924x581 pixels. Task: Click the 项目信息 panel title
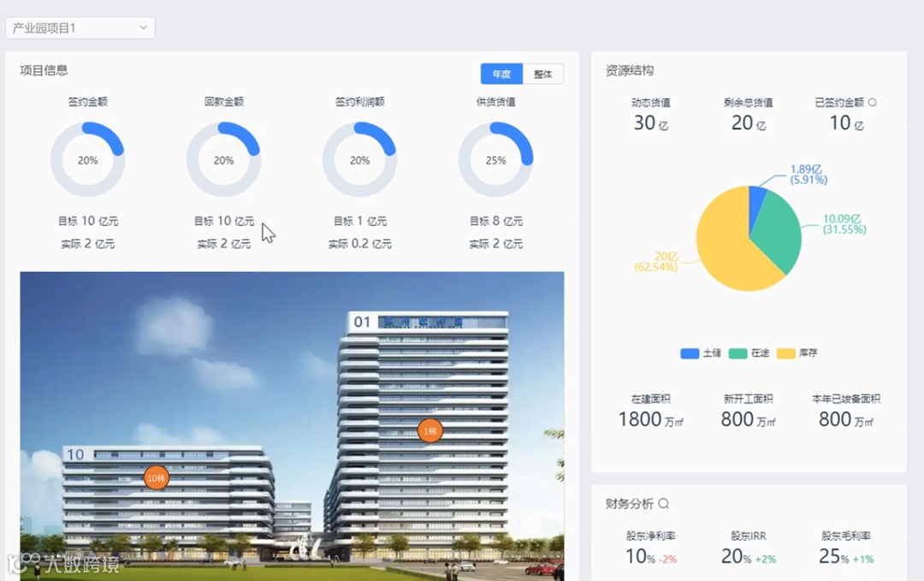(44, 70)
